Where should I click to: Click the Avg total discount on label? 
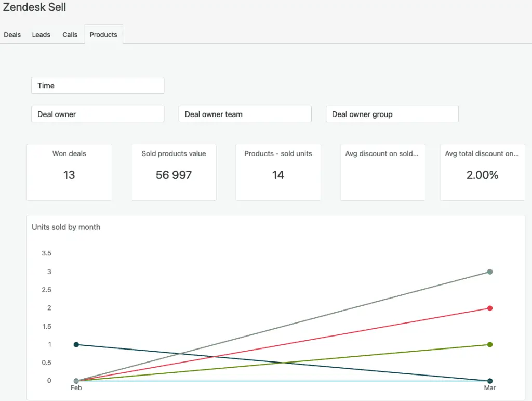(482, 153)
